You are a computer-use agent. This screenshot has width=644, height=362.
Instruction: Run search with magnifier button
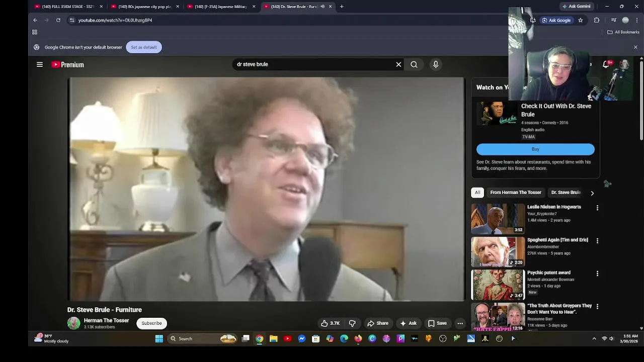414,64
